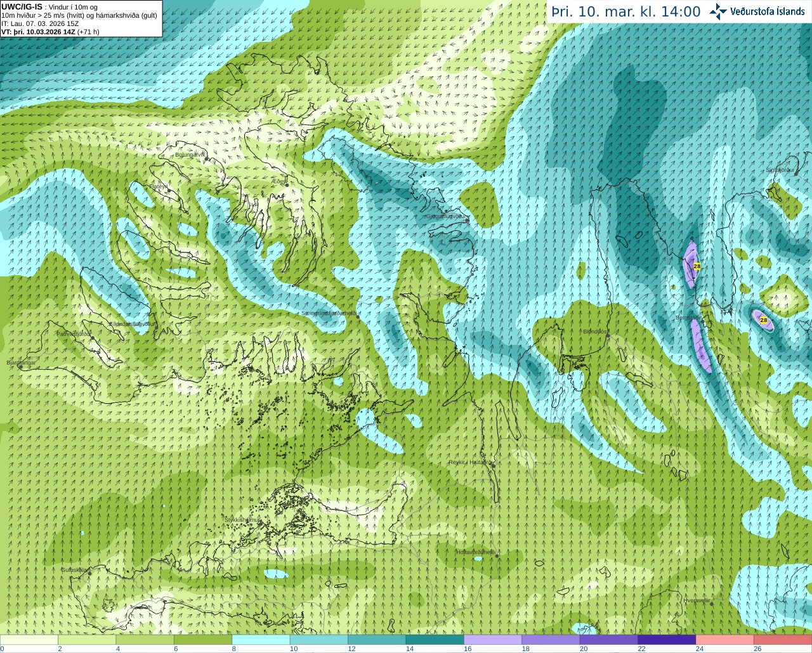This screenshot has width=812, height=653.
Task: Click the yellow 28 gust marker above Bergsstaðir
Action: (x=697, y=266)
